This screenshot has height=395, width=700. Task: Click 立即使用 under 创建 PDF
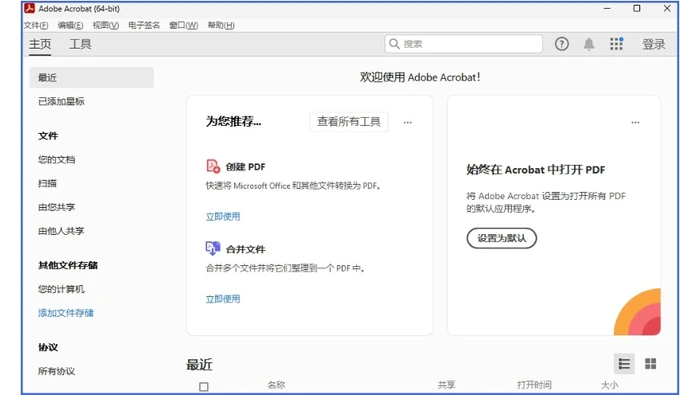point(223,216)
